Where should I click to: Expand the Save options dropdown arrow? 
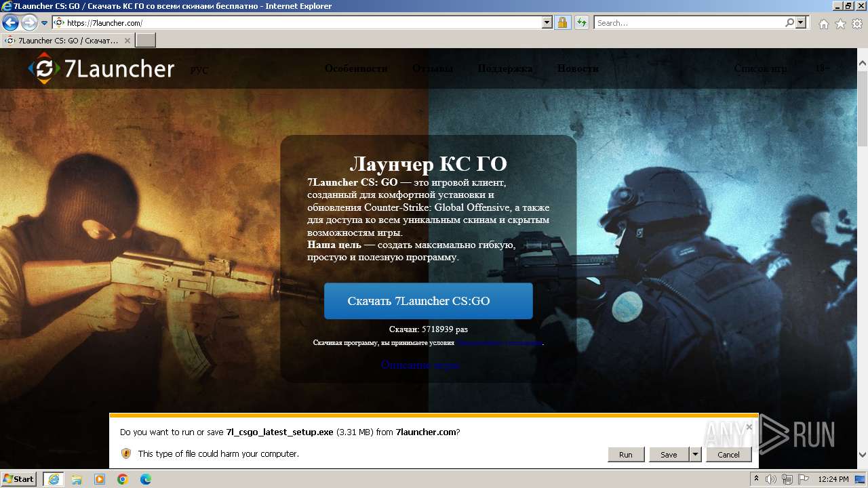695,455
